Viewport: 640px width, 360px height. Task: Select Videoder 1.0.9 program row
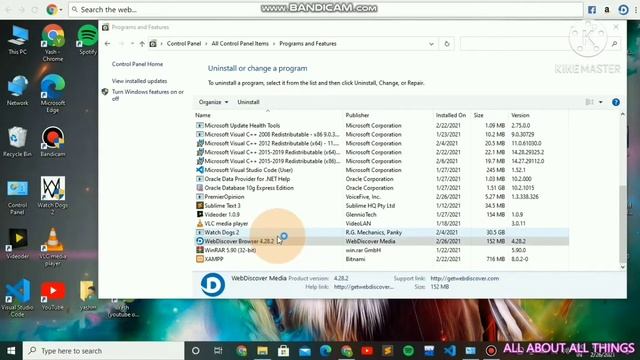point(381,214)
